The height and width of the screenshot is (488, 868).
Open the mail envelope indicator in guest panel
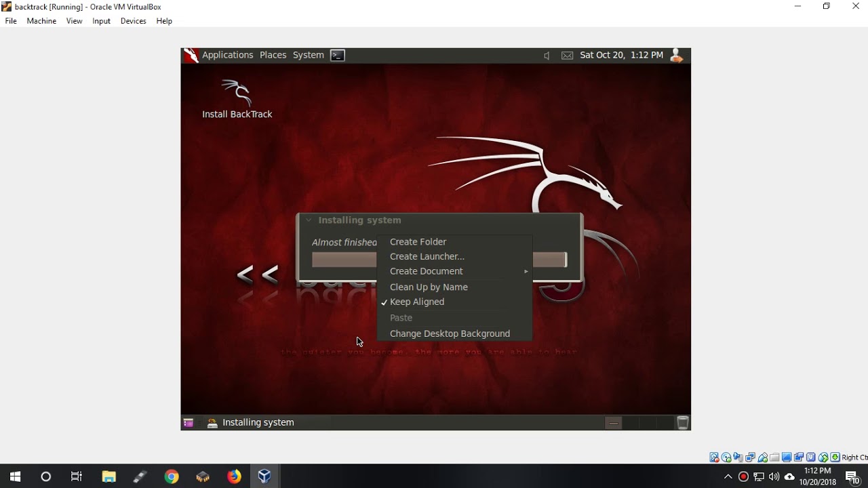pos(568,56)
